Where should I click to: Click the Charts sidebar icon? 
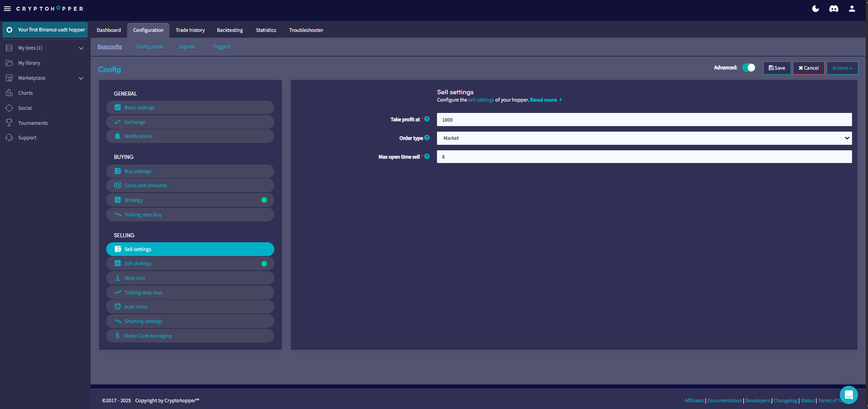click(x=9, y=93)
